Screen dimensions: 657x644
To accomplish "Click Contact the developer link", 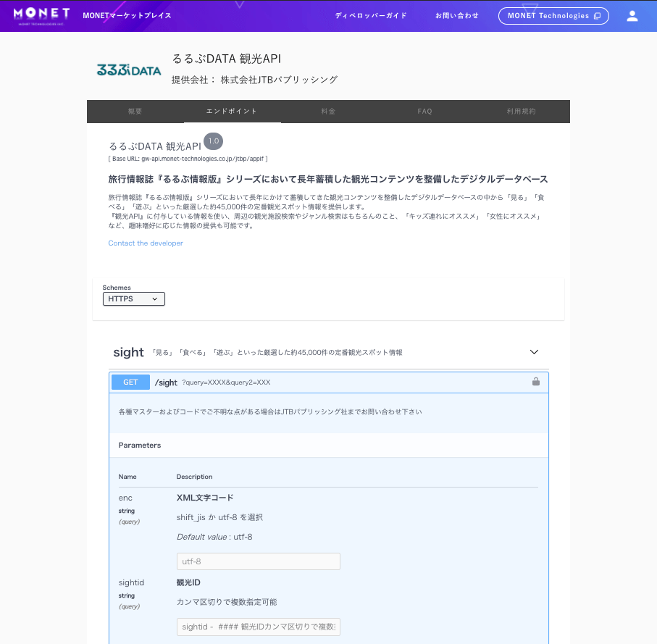I will (146, 243).
